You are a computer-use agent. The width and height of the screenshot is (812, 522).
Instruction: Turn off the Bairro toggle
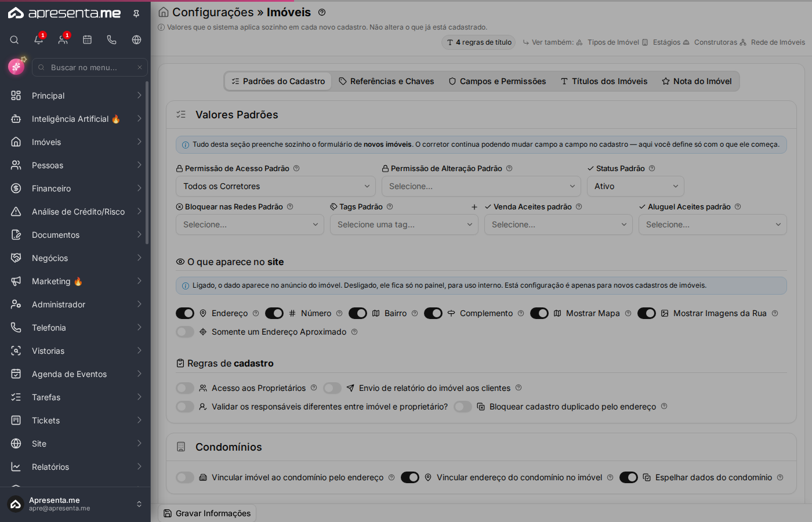(358, 313)
